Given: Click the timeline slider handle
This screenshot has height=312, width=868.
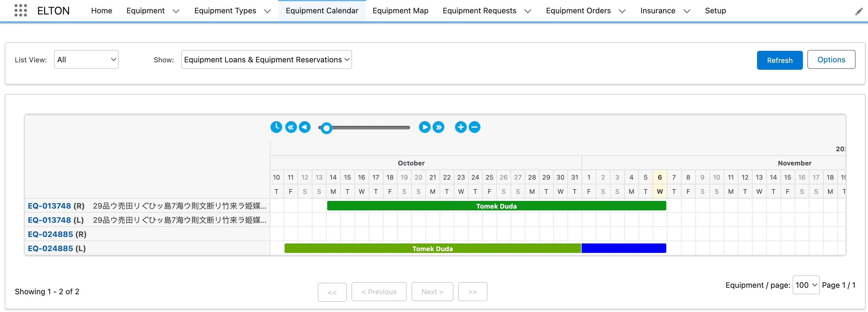Looking at the screenshot, I should pyautogui.click(x=326, y=128).
